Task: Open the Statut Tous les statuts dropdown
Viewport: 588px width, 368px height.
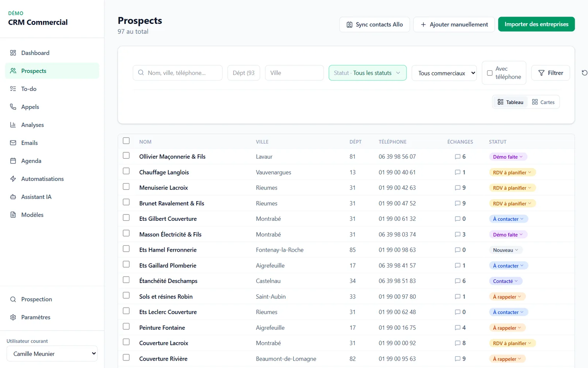Action: click(367, 73)
